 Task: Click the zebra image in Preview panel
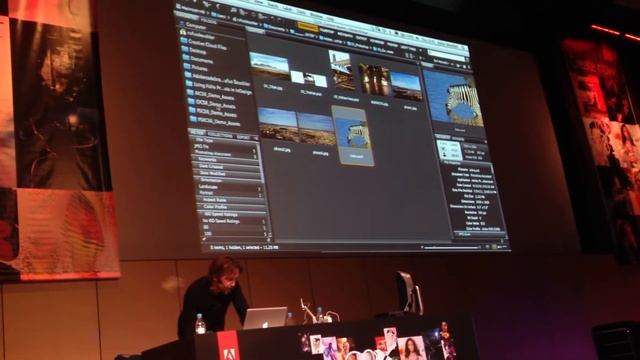[453, 98]
